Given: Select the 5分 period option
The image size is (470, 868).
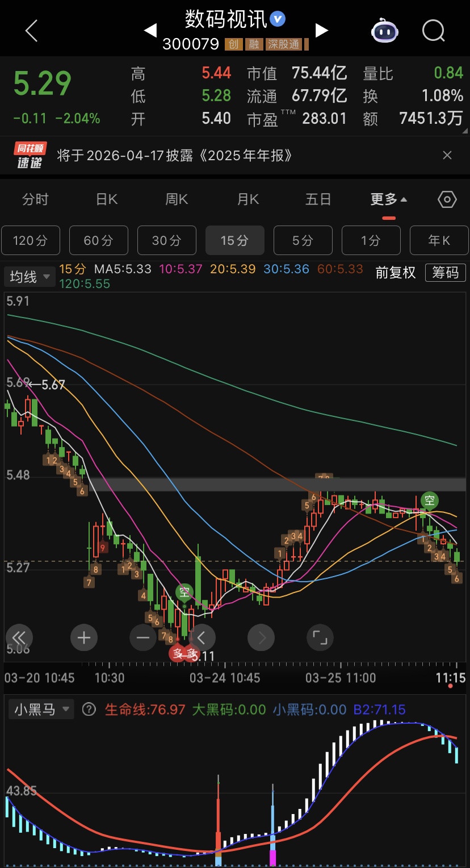Looking at the screenshot, I should point(303,240).
